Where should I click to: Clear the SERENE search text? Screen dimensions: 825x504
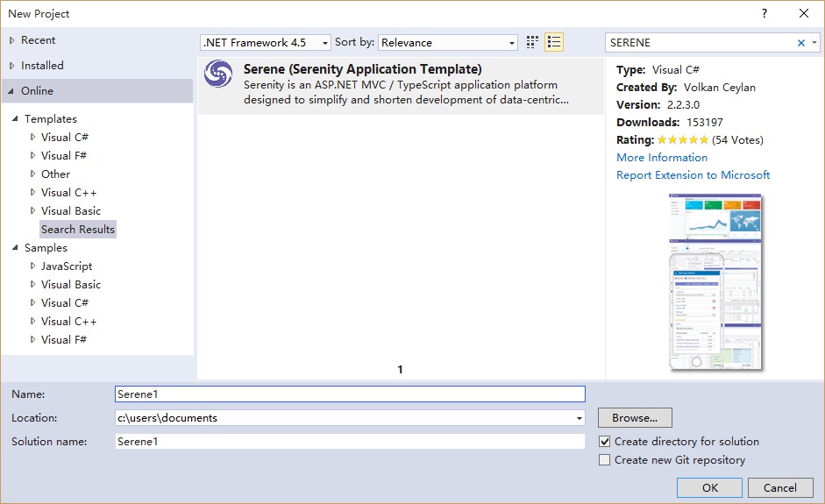(x=800, y=42)
